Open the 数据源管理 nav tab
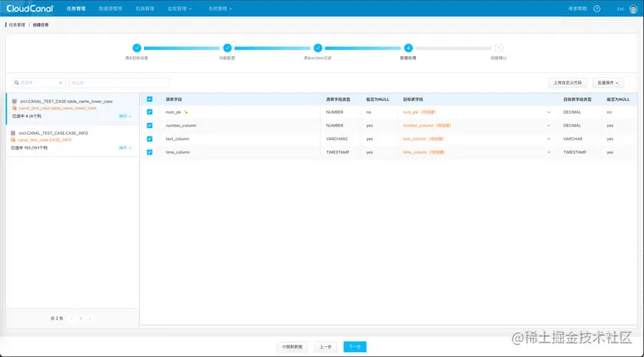Viewport: 644px width, 357px height. (x=110, y=8)
